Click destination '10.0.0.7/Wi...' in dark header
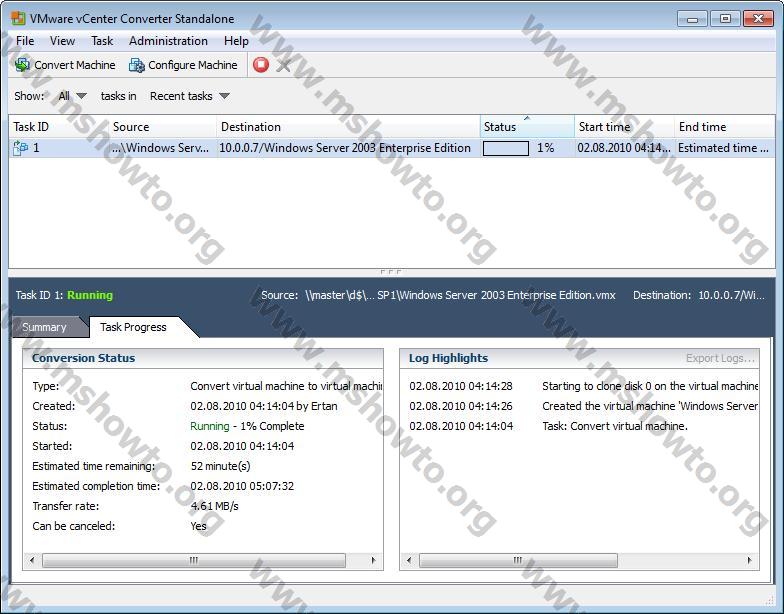 point(731,295)
